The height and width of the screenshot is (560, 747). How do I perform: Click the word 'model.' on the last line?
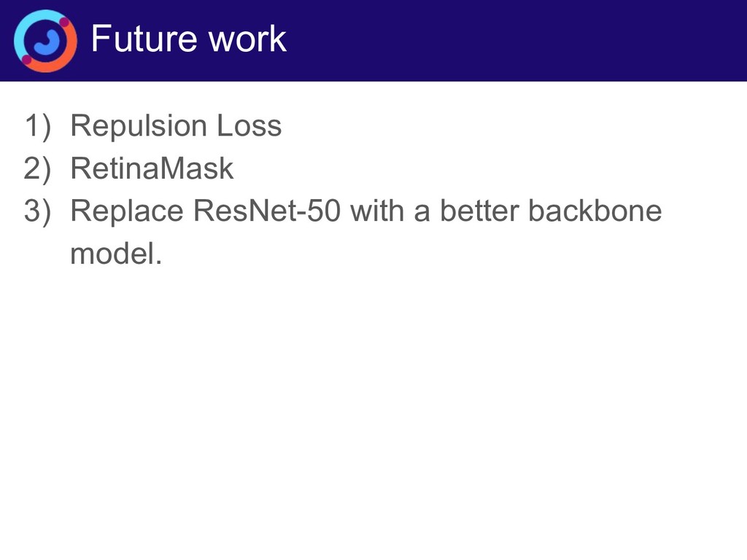(x=116, y=253)
